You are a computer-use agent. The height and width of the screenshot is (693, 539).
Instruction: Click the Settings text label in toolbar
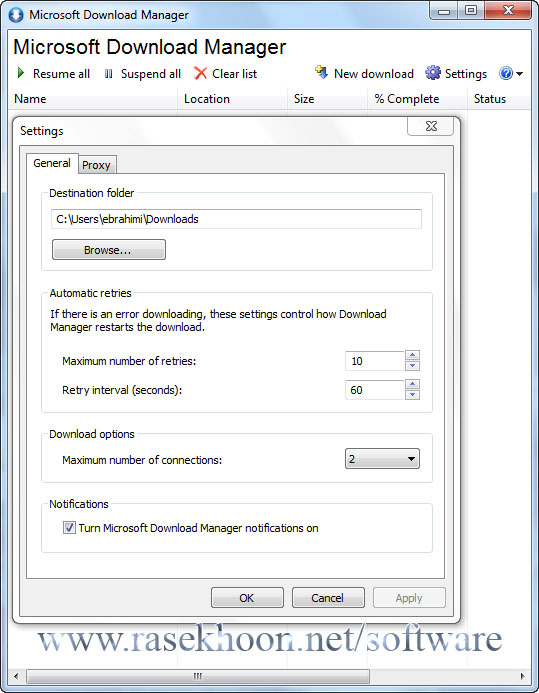[466, 74]
